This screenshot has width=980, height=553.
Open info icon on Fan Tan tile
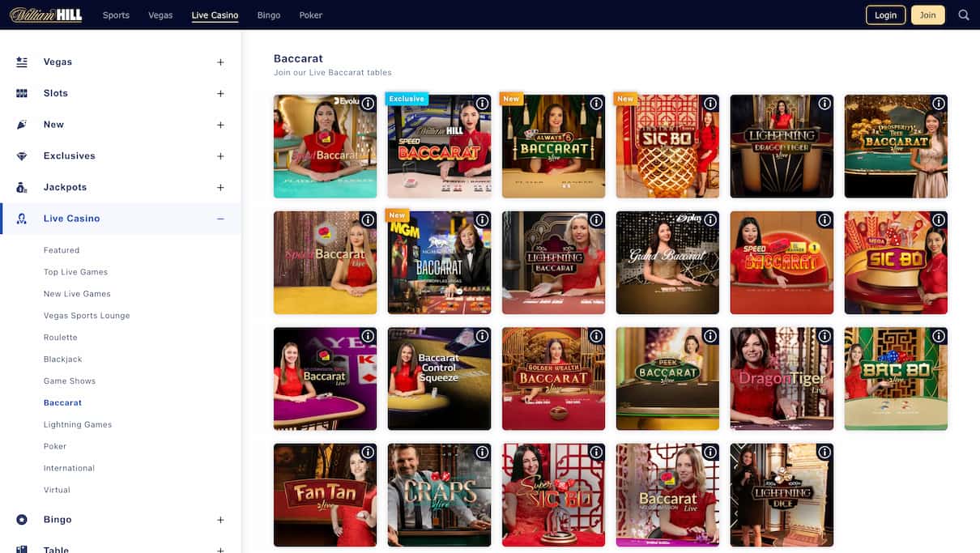[x=368, y=453]
